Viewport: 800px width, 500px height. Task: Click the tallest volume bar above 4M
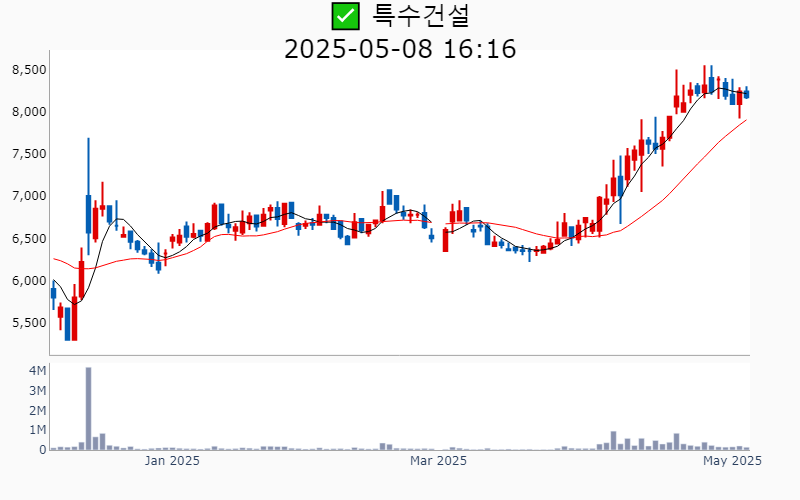(x=88, y=409)
